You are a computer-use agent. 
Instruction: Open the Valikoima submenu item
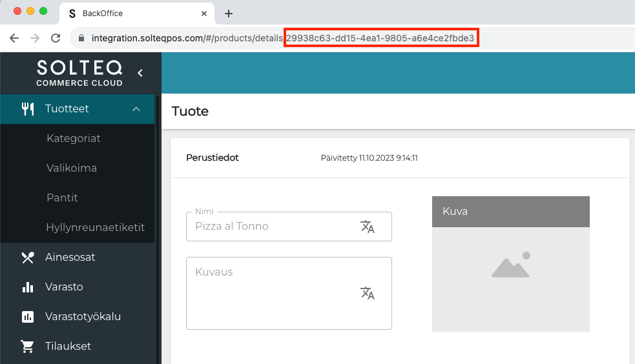pos(72,168)
